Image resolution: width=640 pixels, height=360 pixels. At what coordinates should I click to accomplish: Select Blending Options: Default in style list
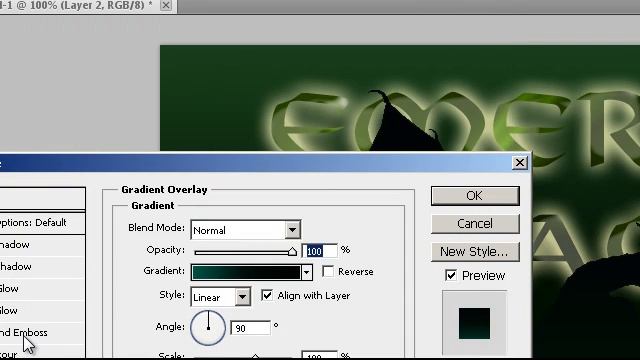coord(42,223)
